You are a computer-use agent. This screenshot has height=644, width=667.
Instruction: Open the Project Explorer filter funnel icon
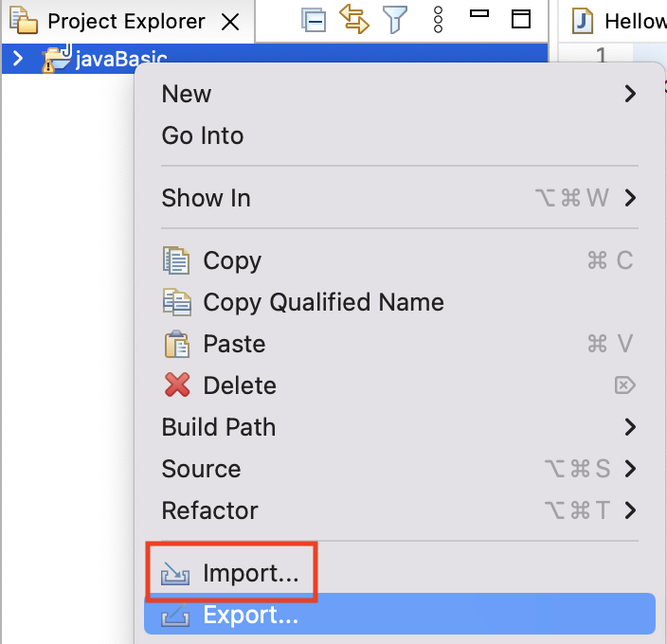tap(395, 20)
